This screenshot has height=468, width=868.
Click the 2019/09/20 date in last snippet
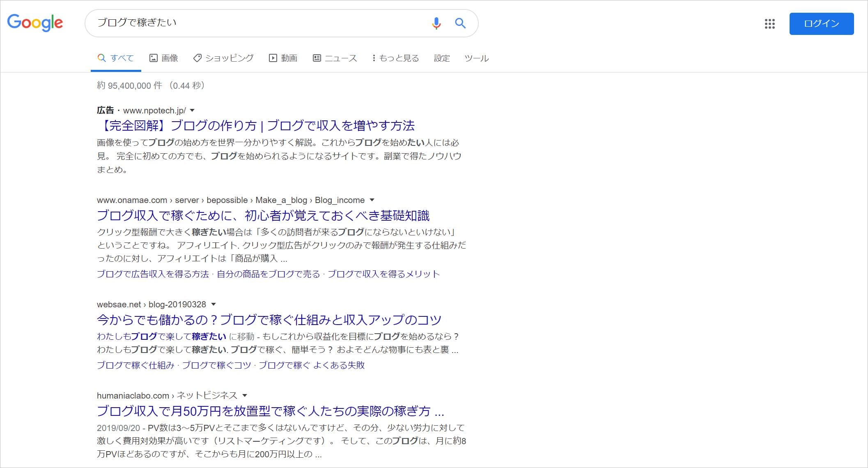[118, 428]
